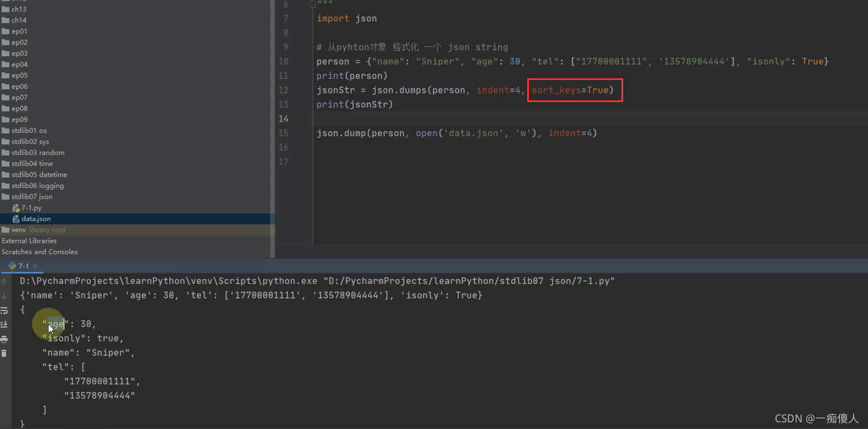This screenshot has height=429, width=868.
Task: Select the stdlib03 random folder
Action: [38, 153]
